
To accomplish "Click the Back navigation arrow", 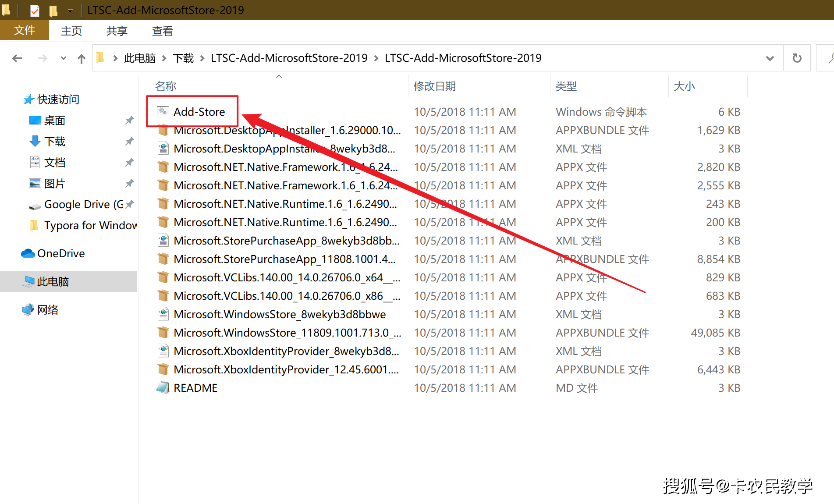I will (x=17, y=58).
